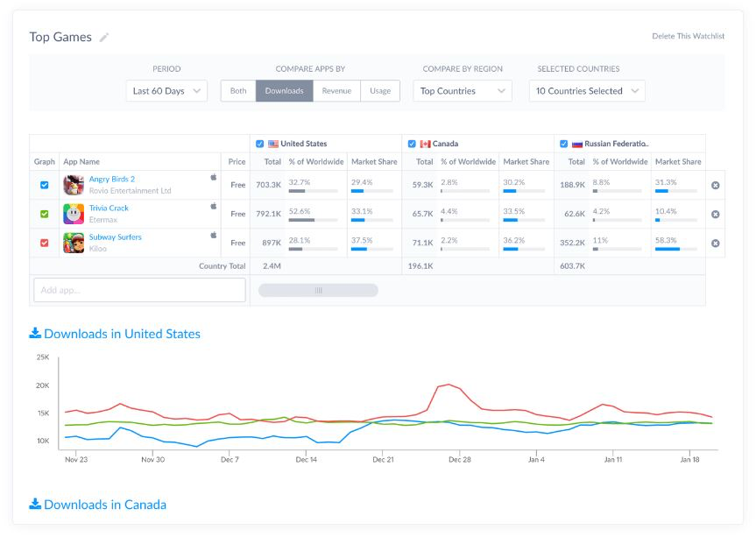Select the Both comparison tab
The height and width of the screenshot is (544, 756).
pos(238,91)
